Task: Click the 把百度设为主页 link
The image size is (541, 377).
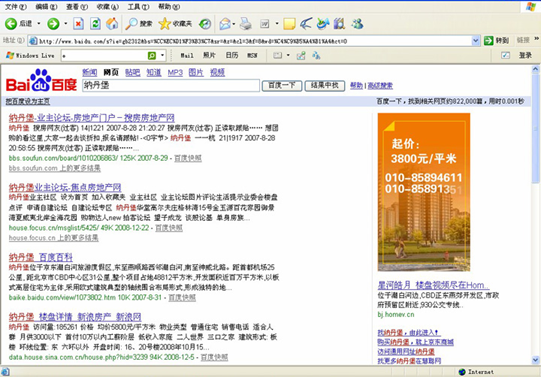Action: pos(28,101)
